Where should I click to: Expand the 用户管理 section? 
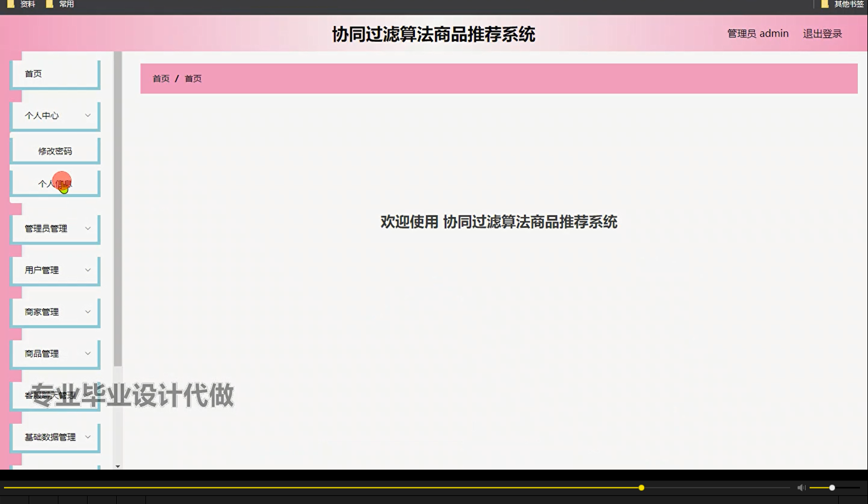(x=55, y=270)
